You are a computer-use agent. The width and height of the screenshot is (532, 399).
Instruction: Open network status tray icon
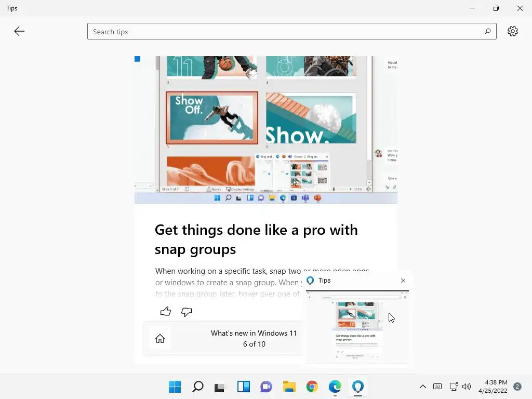point(454,387)
